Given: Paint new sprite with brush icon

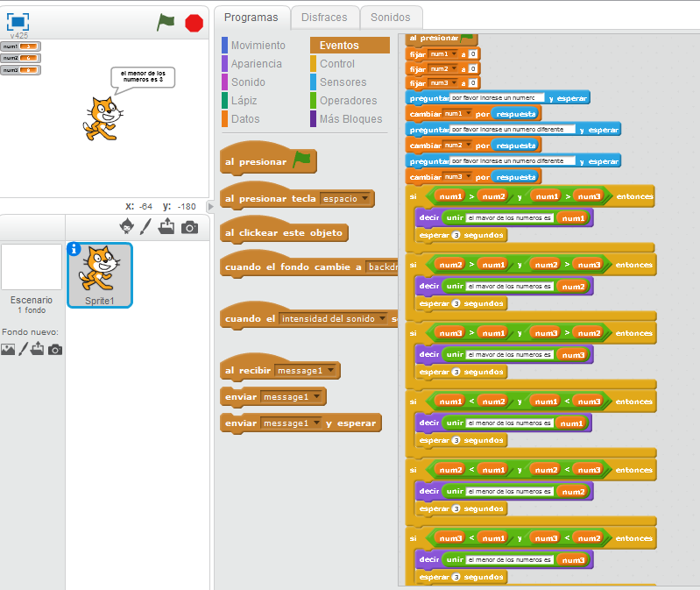Looking at the screenshot, I should (145, 226).
